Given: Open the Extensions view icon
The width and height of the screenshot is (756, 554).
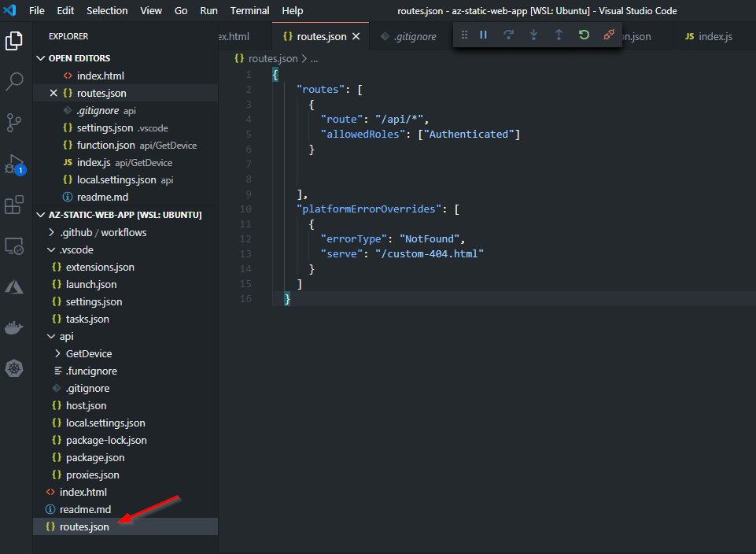Looking at the screenshot, I should (14, 205).
